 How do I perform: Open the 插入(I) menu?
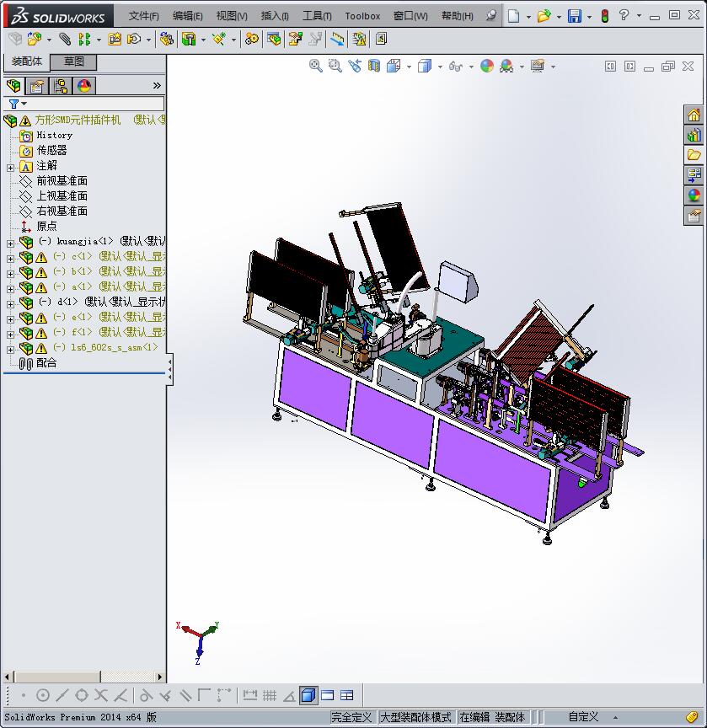[x=275, y=16]
